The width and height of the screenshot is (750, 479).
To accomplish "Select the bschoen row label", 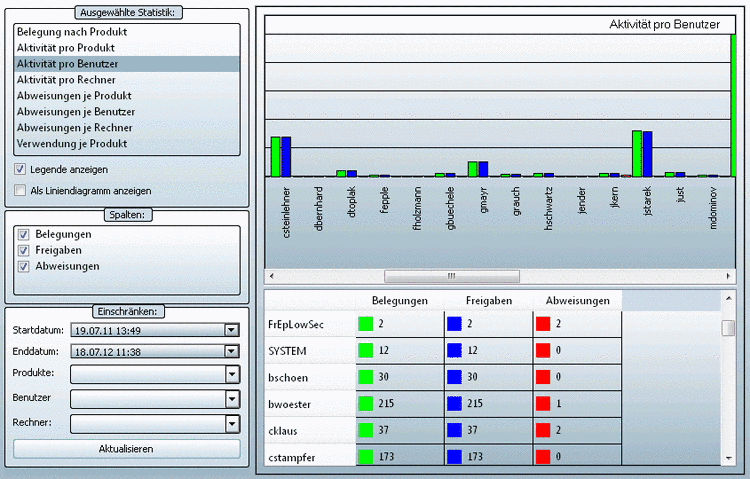I will (287, 378).
